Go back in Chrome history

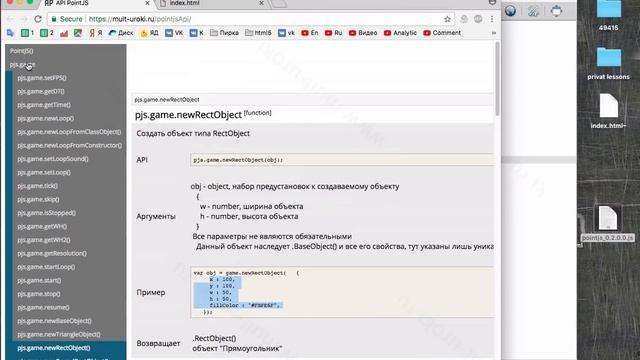(x=11, y=19)
